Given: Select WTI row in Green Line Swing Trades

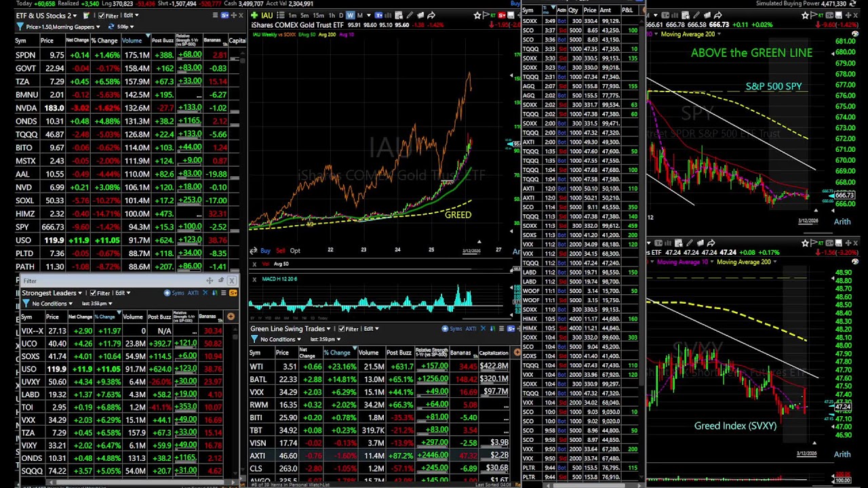Looking at the screenshot, I should [378, 367].
